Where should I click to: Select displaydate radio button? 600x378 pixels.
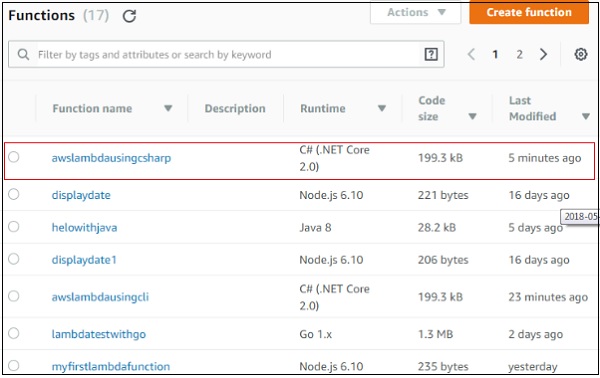point(14,194)
